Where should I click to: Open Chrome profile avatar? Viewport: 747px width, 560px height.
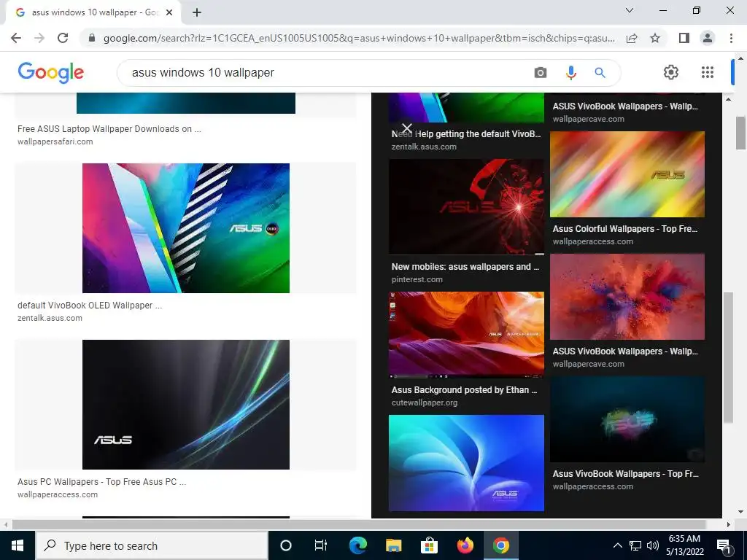point(708,38)
